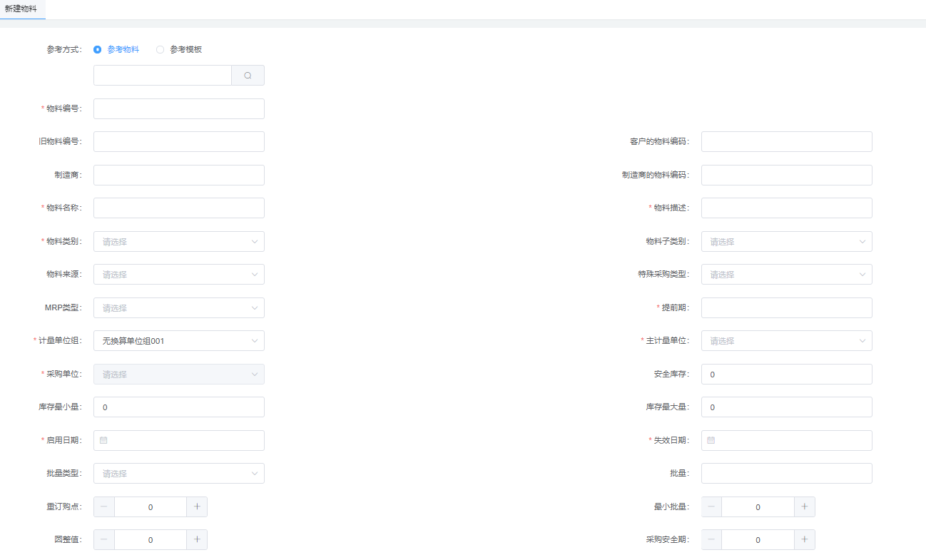Increase 最小批量 with the plus button

(x=804, y=506)
